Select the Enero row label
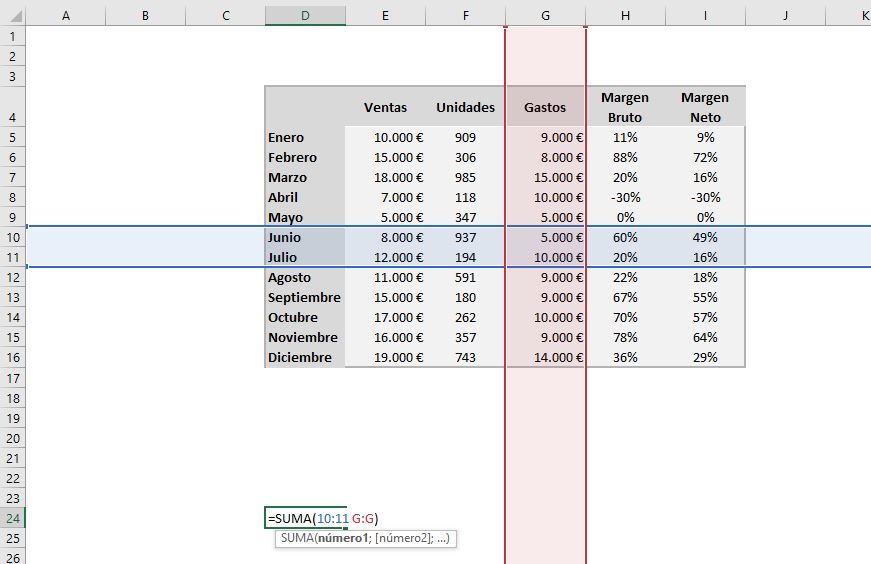 tap(306, 137)
